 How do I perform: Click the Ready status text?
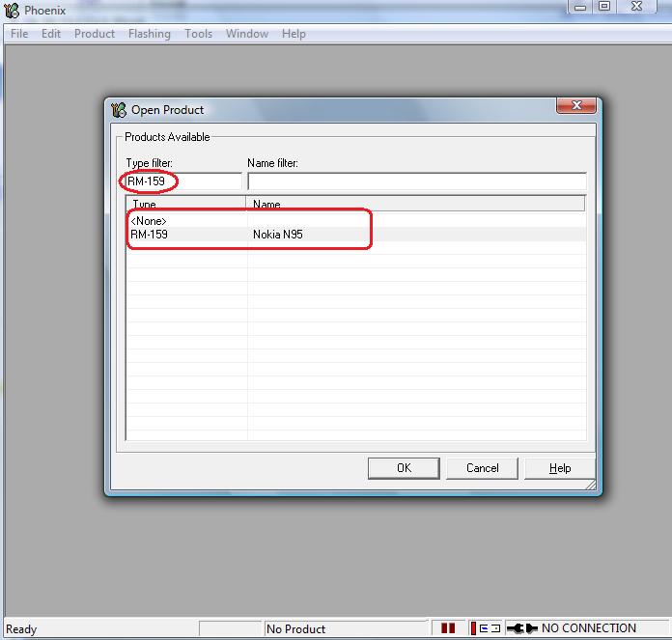21,628
